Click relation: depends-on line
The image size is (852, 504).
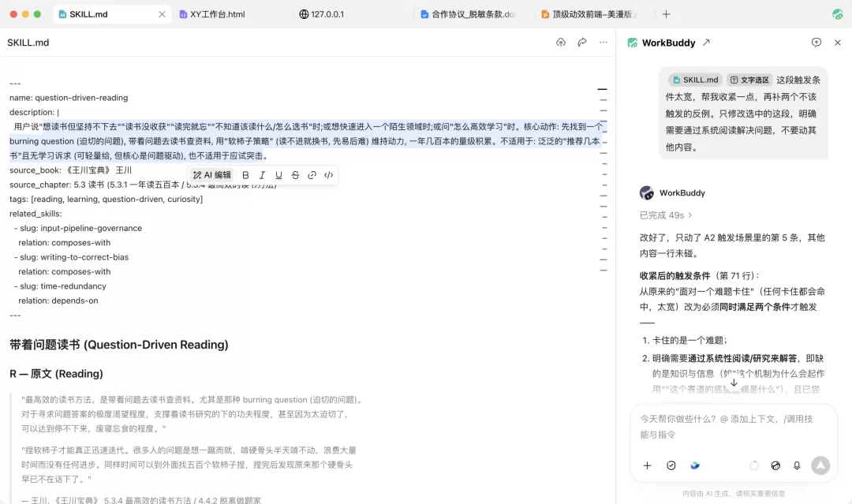coord(58,301)
